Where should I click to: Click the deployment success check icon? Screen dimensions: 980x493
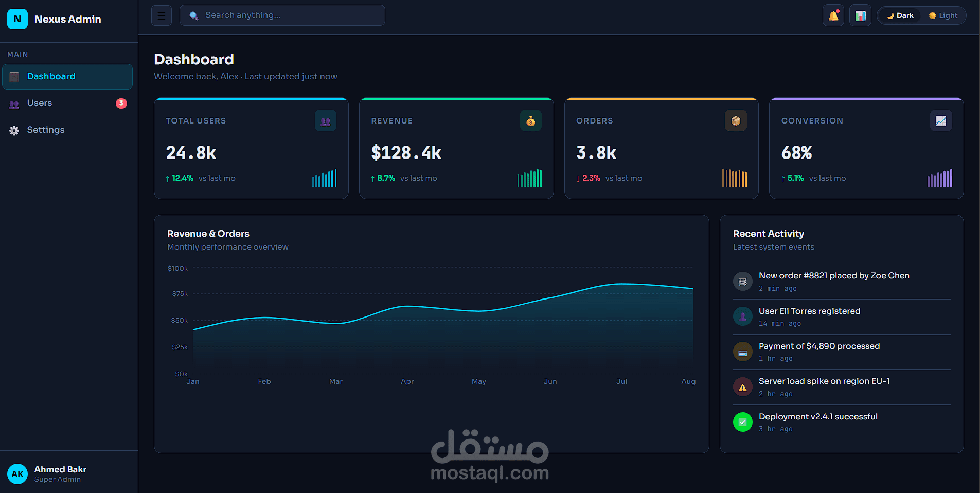743,422
